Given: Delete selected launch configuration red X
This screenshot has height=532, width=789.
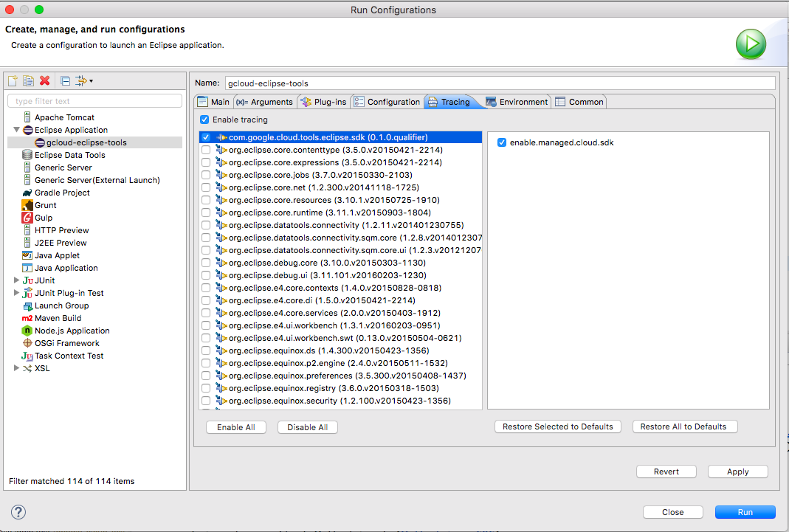Looking at the screenshot, I should [45, 80].
